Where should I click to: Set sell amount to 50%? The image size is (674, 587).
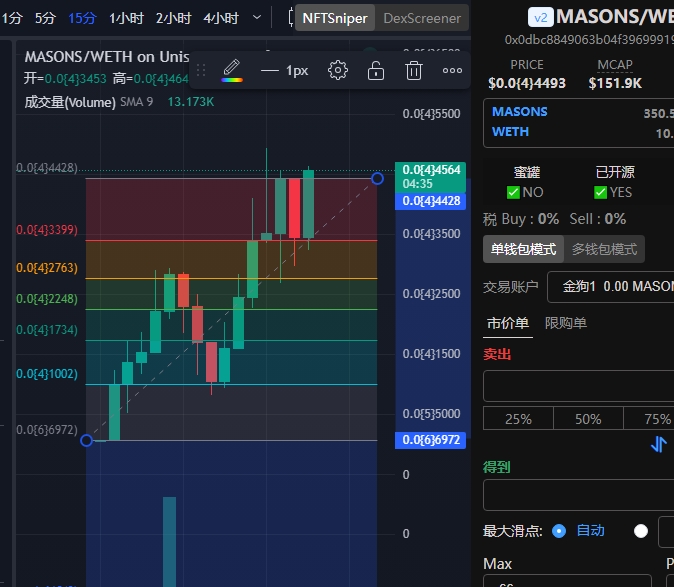pos(588,419)
